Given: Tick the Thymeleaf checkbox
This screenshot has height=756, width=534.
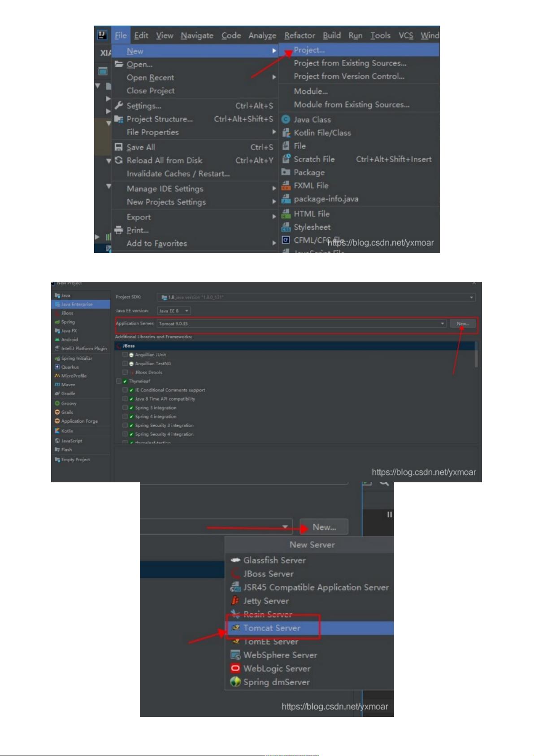Looking at the screenshot, I should 118,381.
